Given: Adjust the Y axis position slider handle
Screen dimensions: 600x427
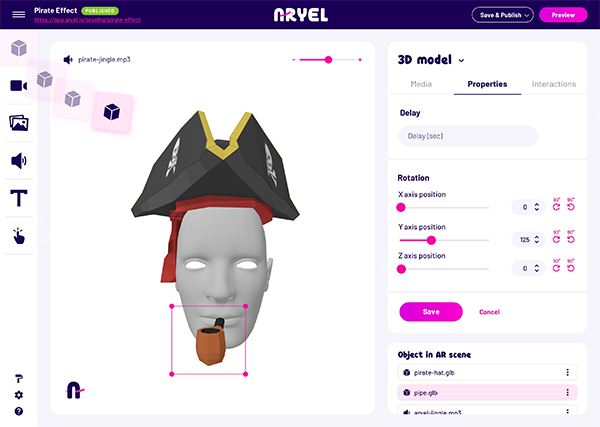Looking at the screenshot, I should click(431, 240).
